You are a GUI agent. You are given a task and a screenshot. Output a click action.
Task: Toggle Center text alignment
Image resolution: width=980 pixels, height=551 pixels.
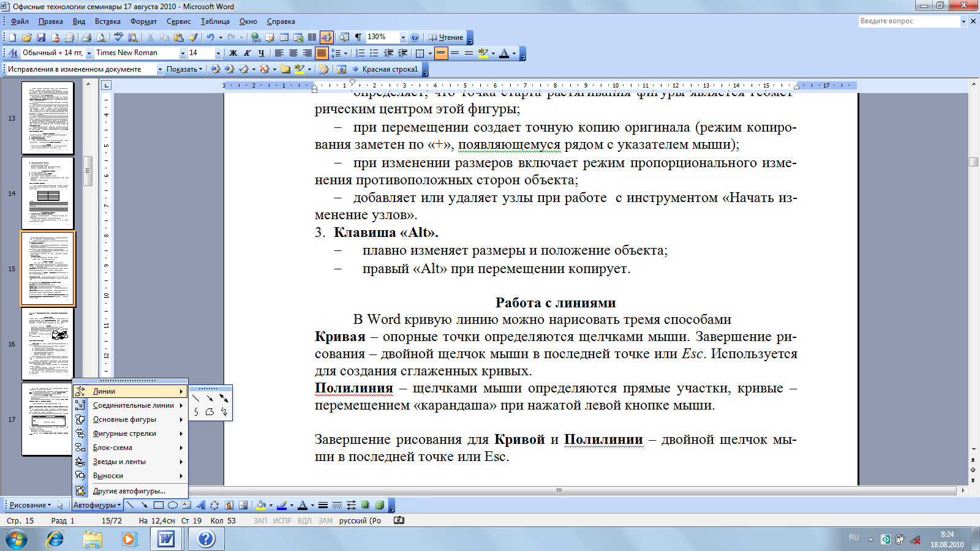[293, 53]
